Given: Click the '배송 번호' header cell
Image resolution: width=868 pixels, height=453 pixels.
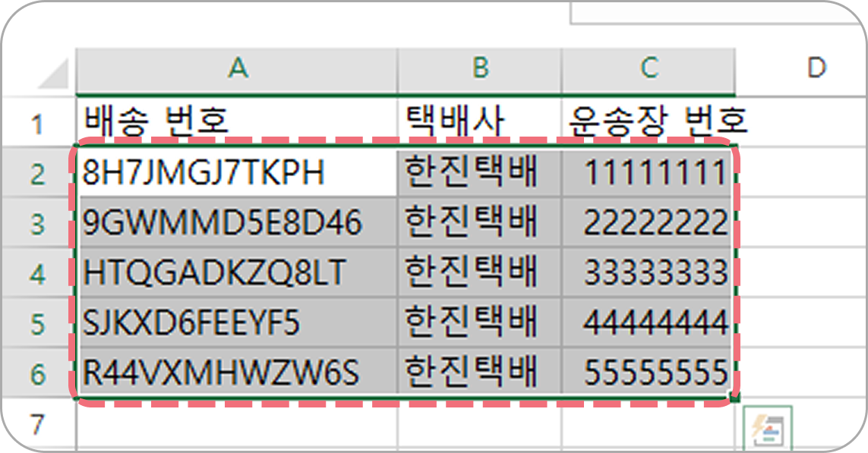Looking at the screenshot, I should point(237,121).
